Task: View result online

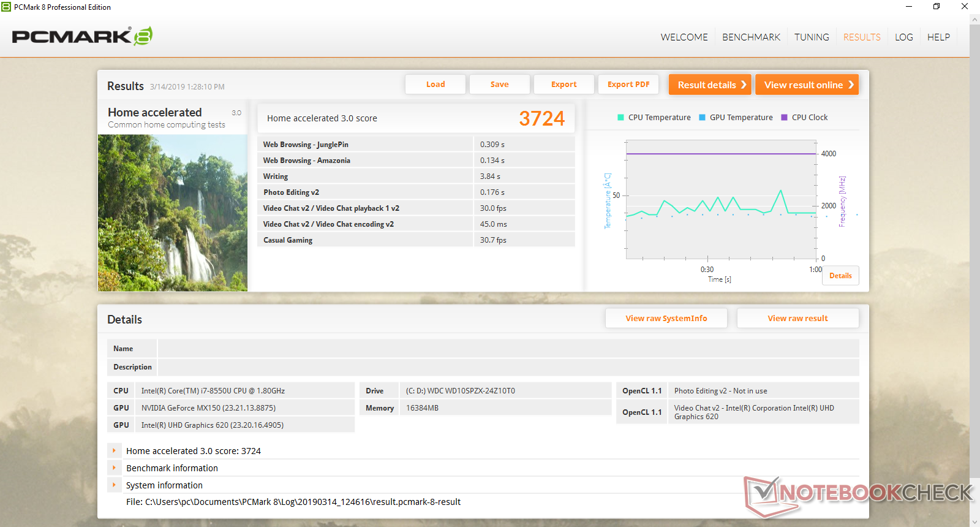Action: click(807, 85)
